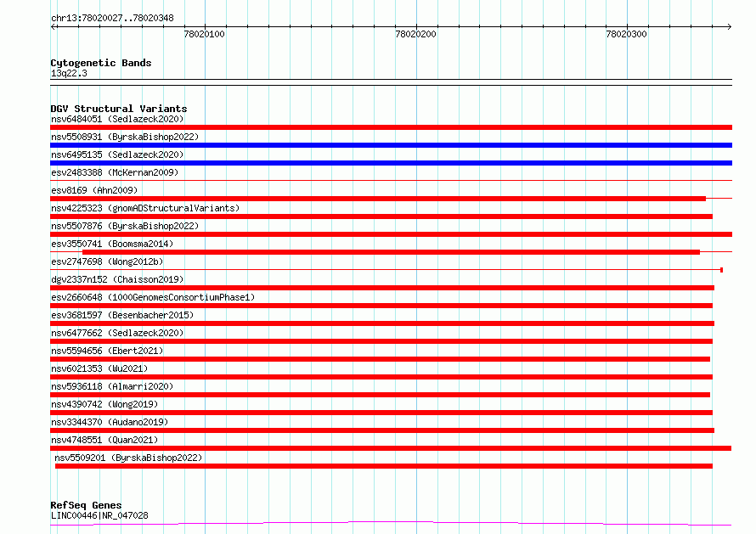Screen dimensions: 756x534
Task: Select variant esv3550741 (Boomsma2014) label
Action: [x=112, y=244]
